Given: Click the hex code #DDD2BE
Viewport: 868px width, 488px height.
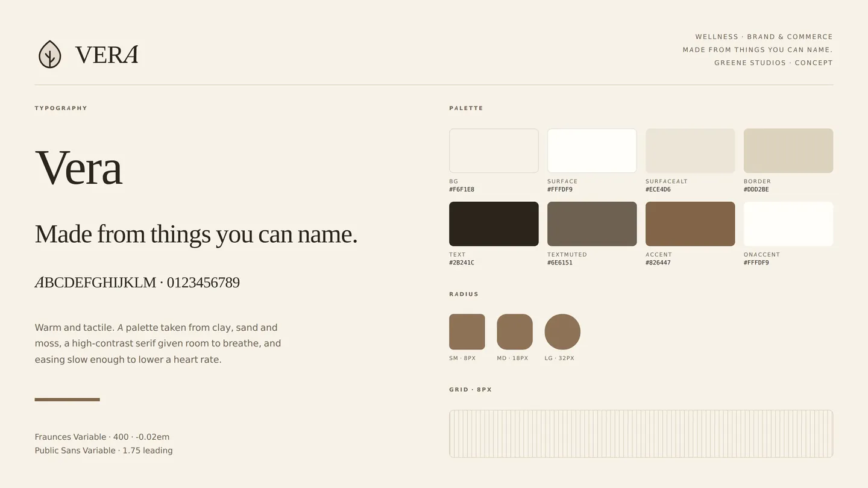Looking at the screenshot, I should click(x=756, y=190).
